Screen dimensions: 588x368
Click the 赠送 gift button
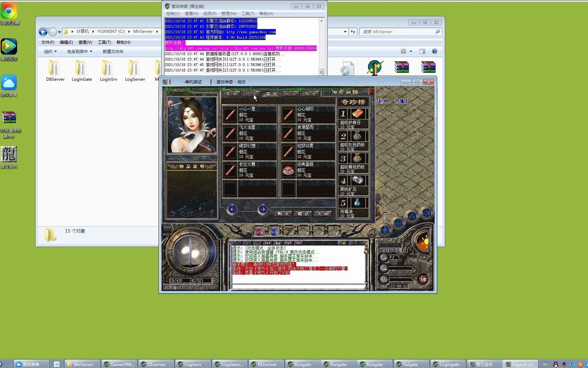coord(303,213)
